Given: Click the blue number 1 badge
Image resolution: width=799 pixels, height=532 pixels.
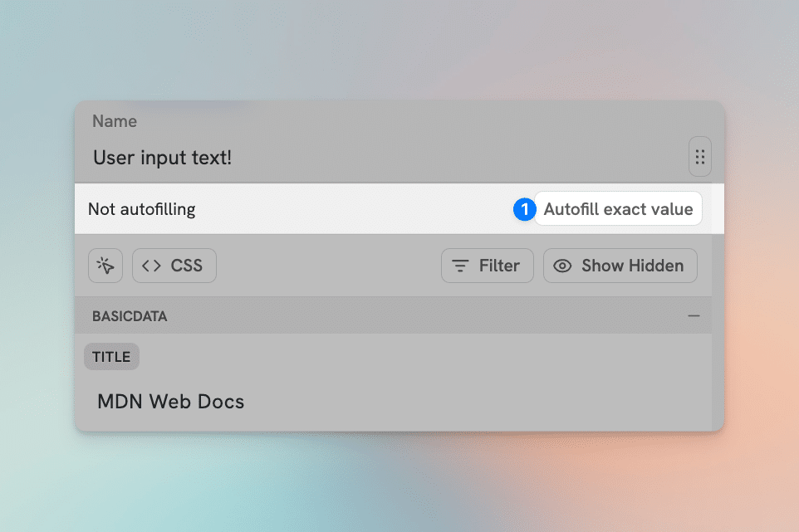Looking at the screenshot, I should pos(524,210).
